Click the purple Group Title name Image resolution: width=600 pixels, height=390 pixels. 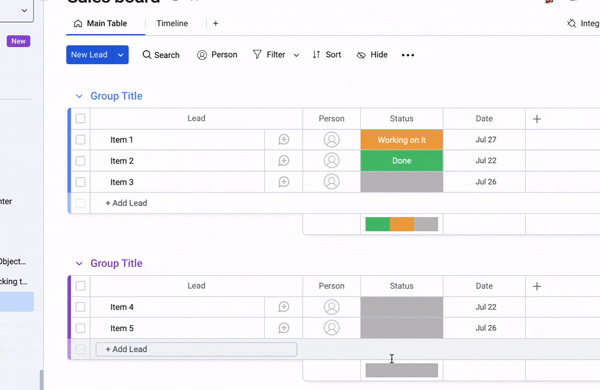coord(116,263)
